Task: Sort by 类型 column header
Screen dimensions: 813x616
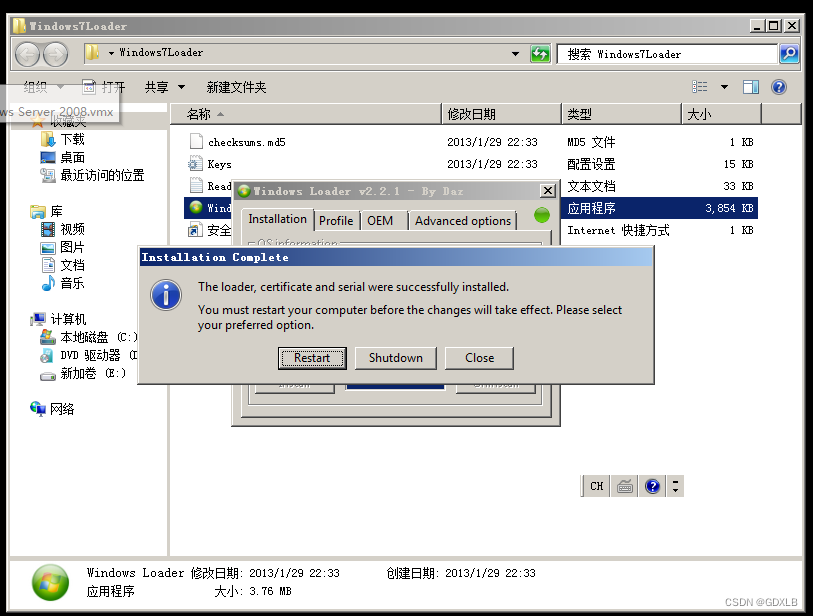Action: (x=621, y=114)
